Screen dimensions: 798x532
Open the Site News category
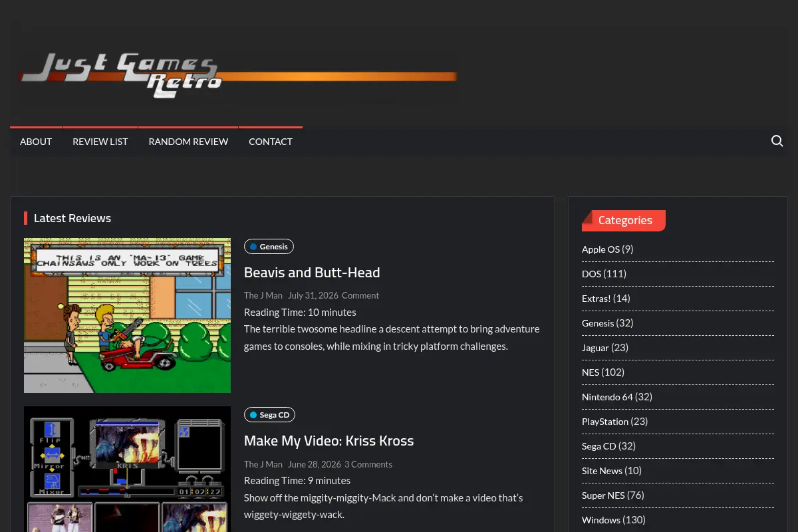[x=602, y=470]
